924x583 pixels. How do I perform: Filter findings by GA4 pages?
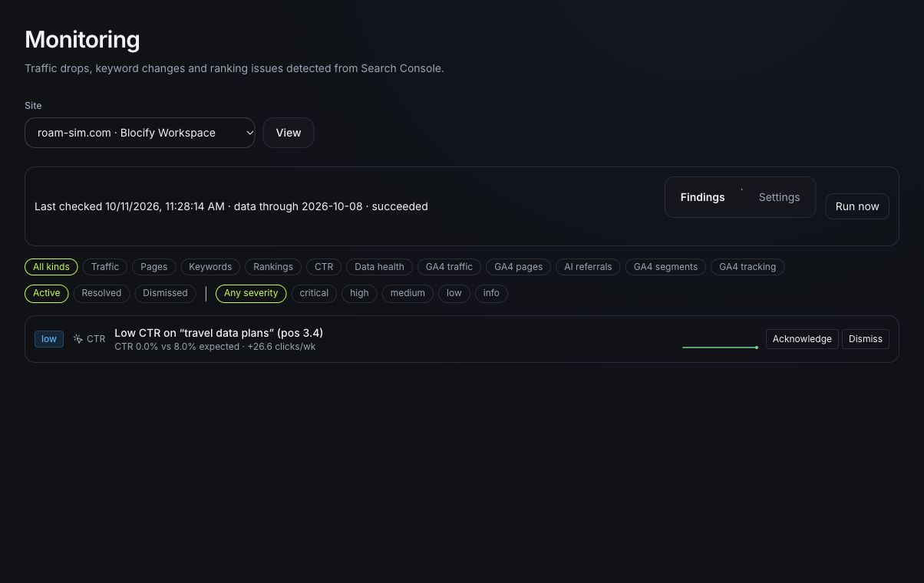point(519,267)
